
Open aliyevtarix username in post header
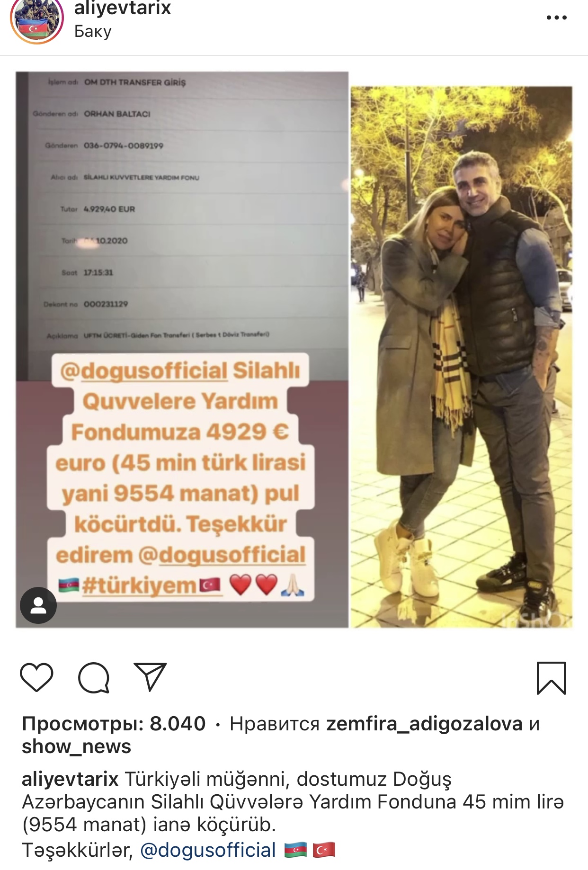tap(122, 9)
